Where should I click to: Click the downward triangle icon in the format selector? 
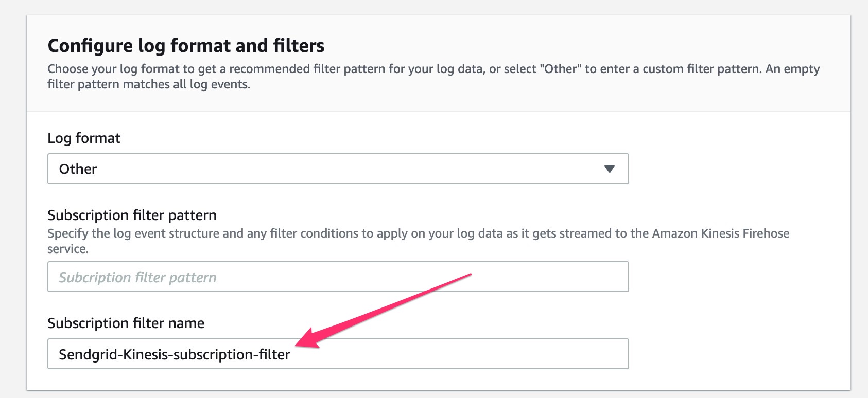(x=610, y=169)
